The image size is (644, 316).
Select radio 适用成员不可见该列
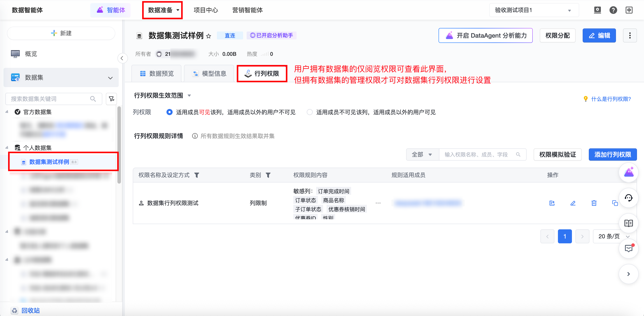(310, 112)
